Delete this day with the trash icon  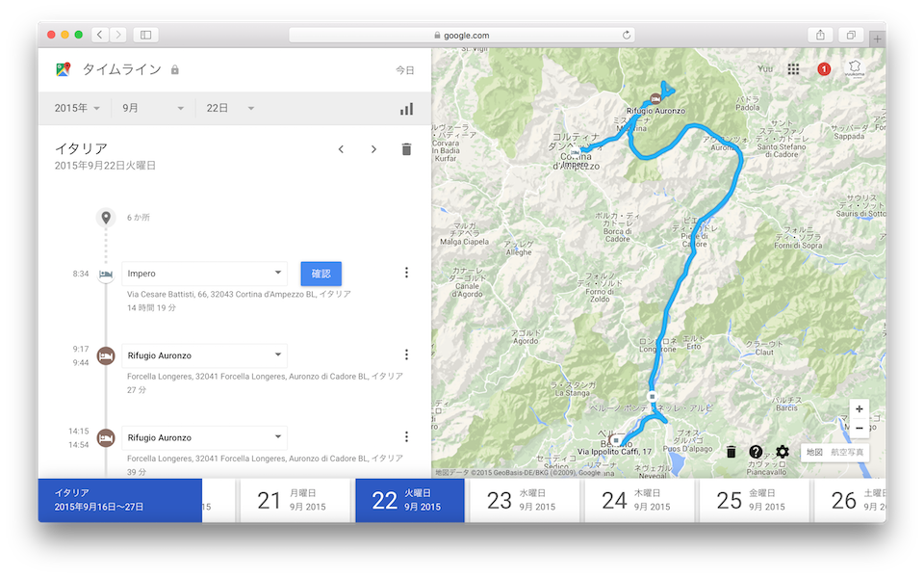406,149
